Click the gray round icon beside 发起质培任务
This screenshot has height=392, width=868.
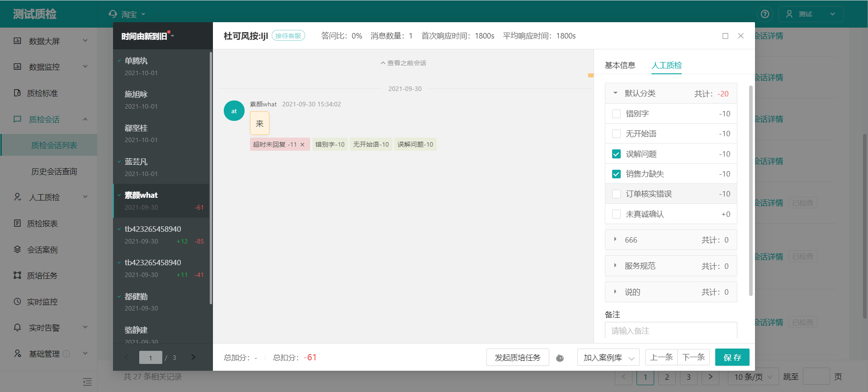(560, 358)
